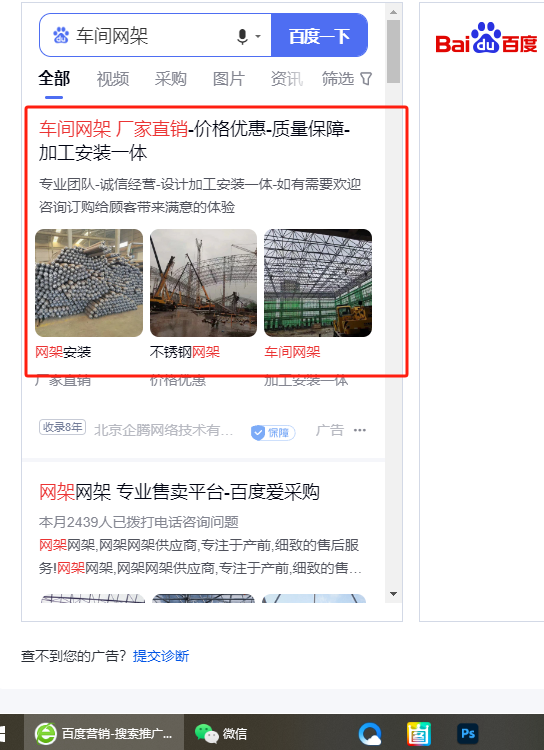Open the 不锈钢网架 crane thumbnail image
Image resolution: width=544 pixels, height=750 pixels.
pyautogui.click(x=203, y=283)
